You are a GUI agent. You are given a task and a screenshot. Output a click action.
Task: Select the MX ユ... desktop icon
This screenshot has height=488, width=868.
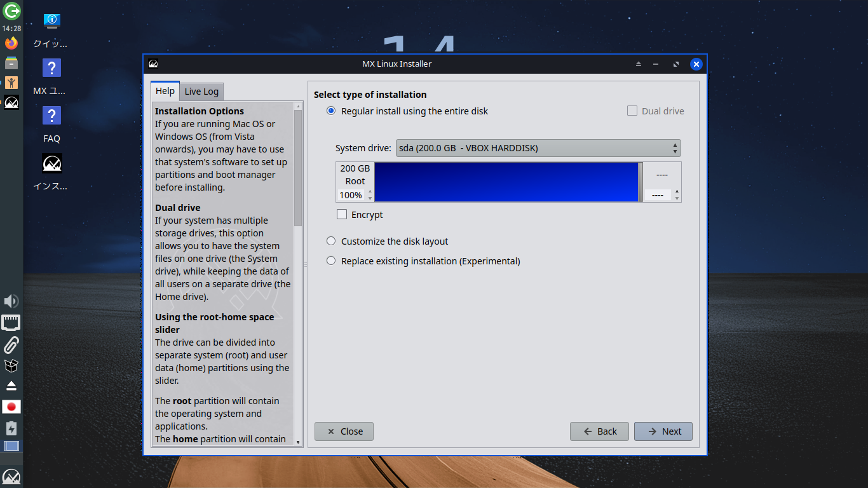51,78
